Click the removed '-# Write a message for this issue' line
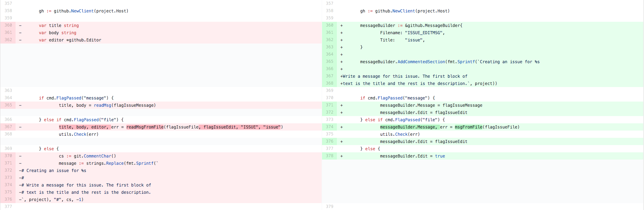 85,185
